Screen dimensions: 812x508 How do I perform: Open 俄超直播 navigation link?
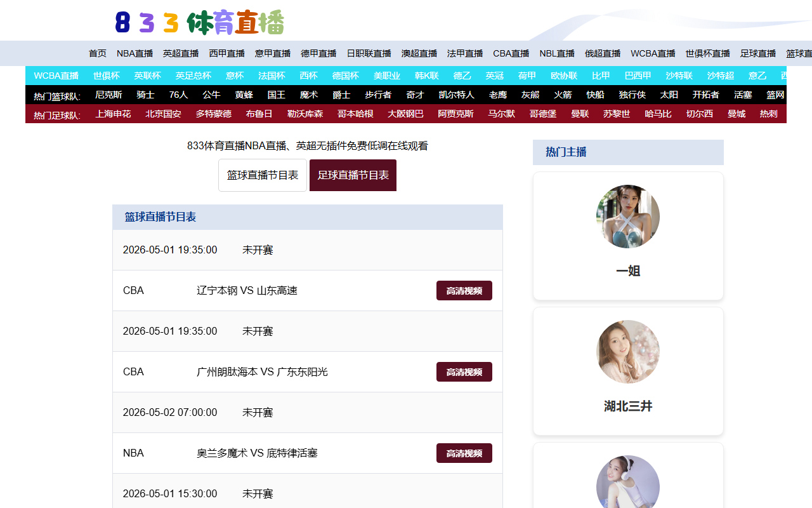point(603,53)
